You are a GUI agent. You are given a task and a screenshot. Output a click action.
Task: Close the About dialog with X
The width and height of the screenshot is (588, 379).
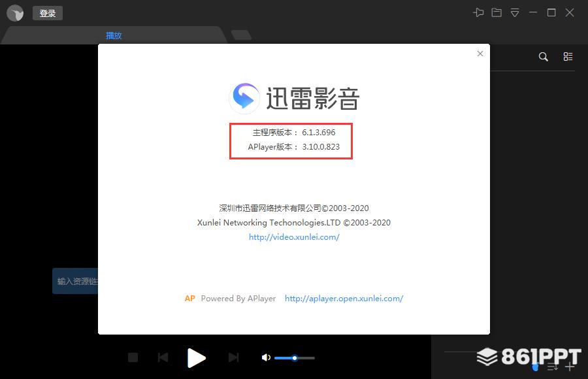480,54
